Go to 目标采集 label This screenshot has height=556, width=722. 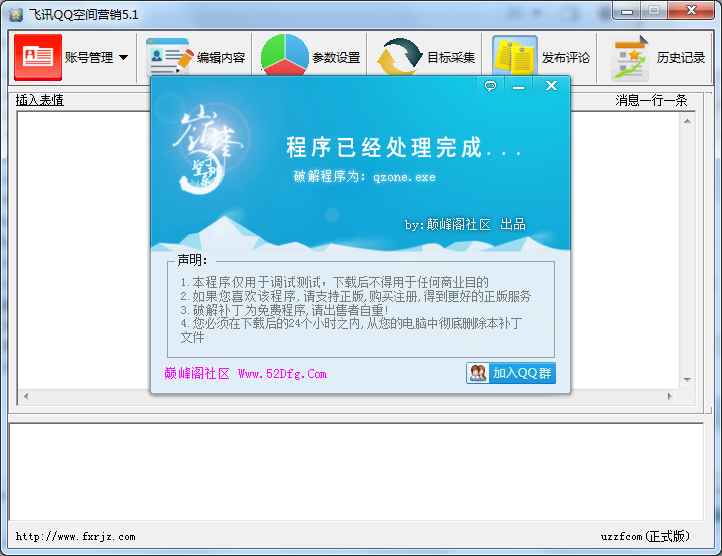(451, 58)
